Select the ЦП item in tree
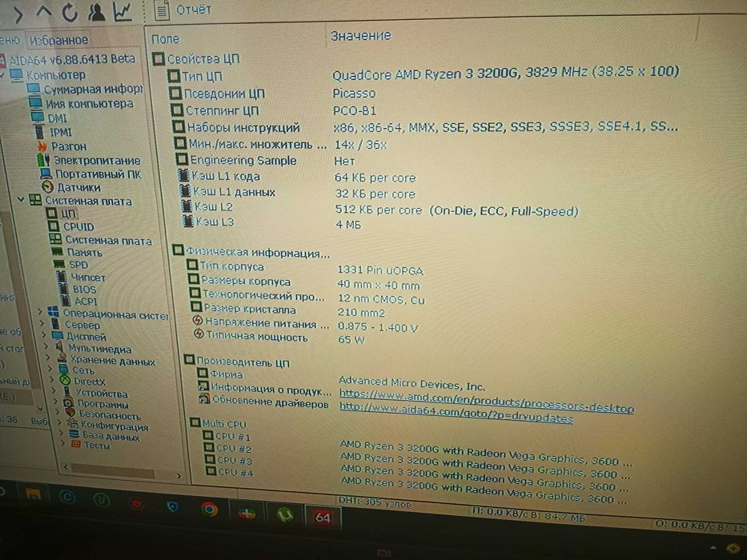Image resolution: width=747 pixels, height=560 pixels. (61, 214)
